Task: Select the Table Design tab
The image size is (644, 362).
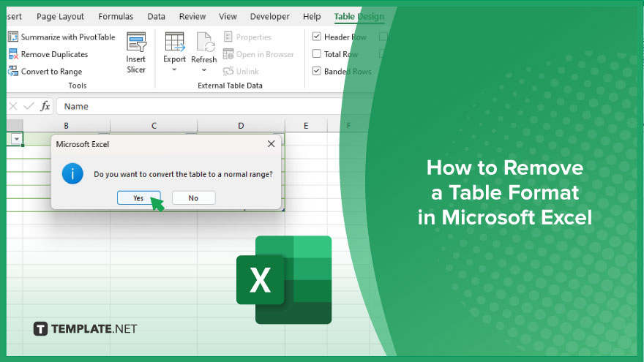Action: (359, 16)
